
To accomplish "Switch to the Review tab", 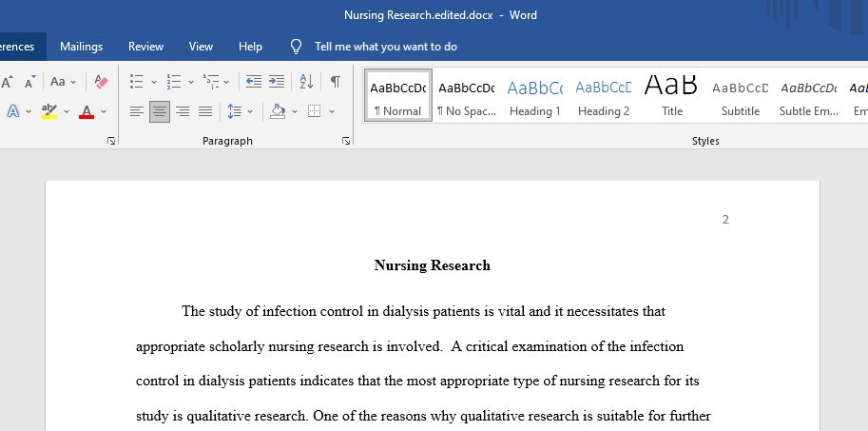I will (145, 47).
